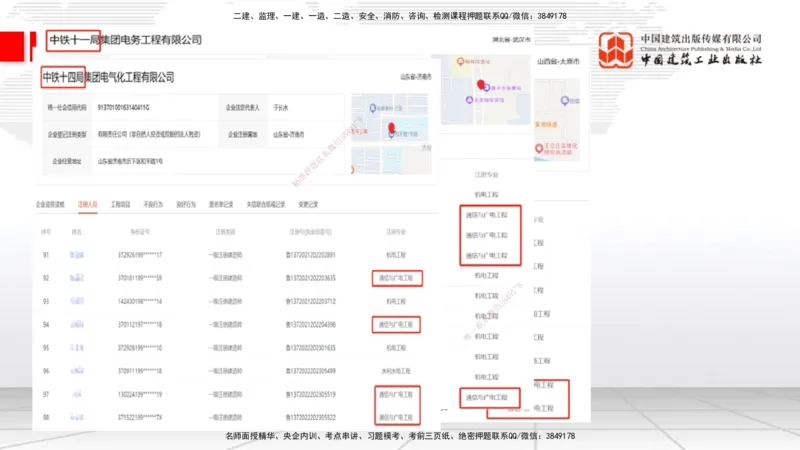Viewport: 800px width, 450px height.
Task: Click registration number 鲁1372021202203712
Action: [x=310, y=302]
